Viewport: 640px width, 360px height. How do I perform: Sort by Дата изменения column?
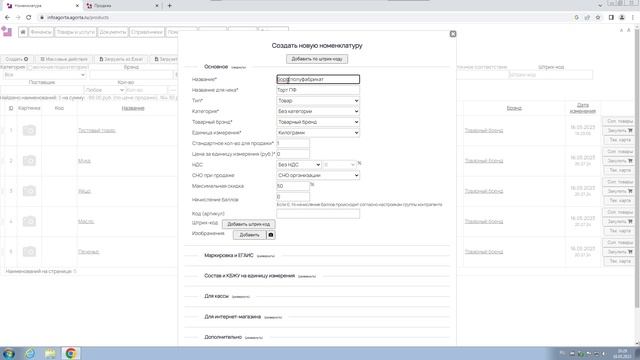(x=583, y=108)
